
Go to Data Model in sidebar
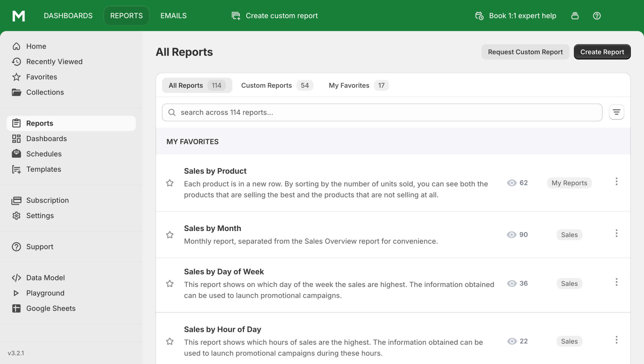pyautogui.click(x=45, y=278)
